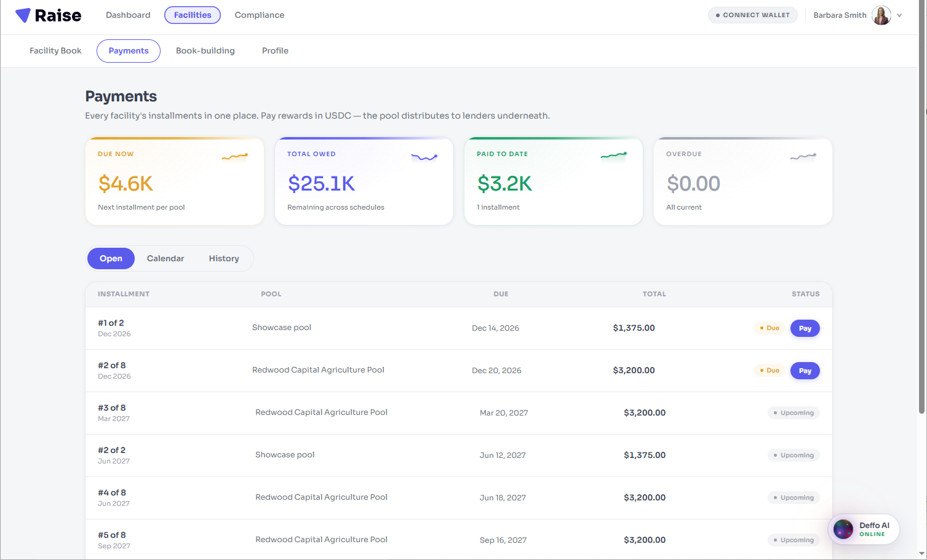This screenshot has height=560, width=927.
Task: Click Upcoming badge on Sep 16, 2027 row
Action: pyautogui.click(x=794, y=540)
